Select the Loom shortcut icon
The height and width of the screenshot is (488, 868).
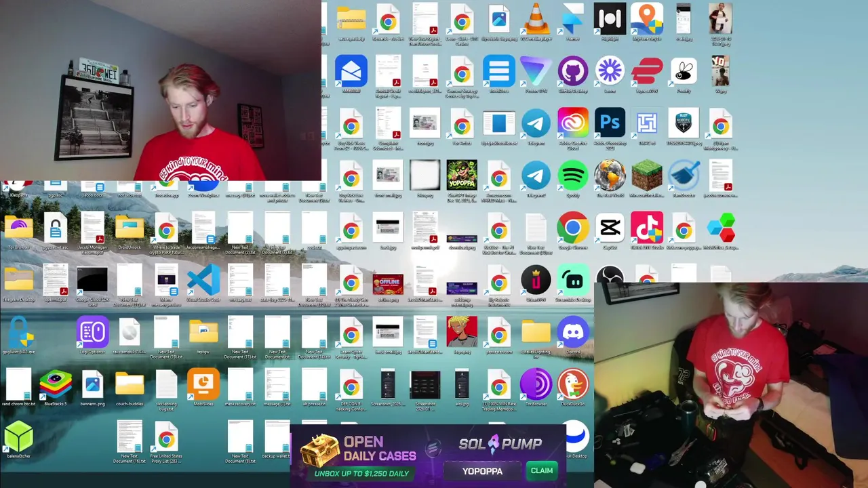tap(610, 70)
